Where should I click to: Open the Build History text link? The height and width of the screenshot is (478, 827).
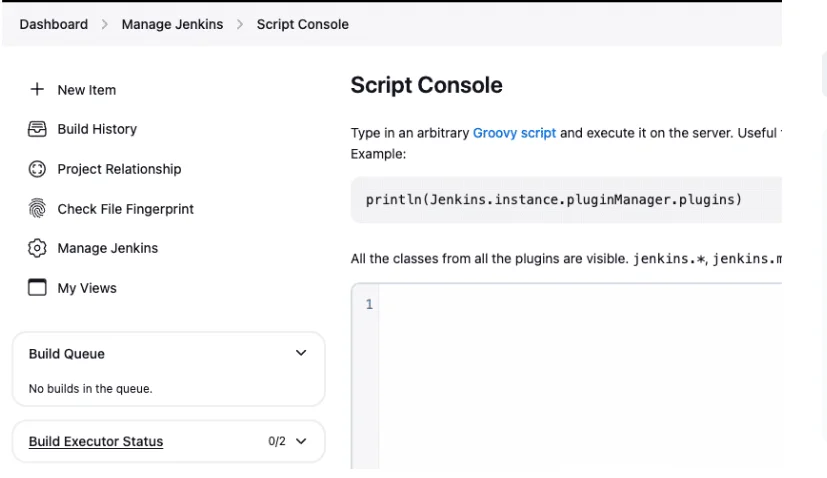click(x=97, y=129)
